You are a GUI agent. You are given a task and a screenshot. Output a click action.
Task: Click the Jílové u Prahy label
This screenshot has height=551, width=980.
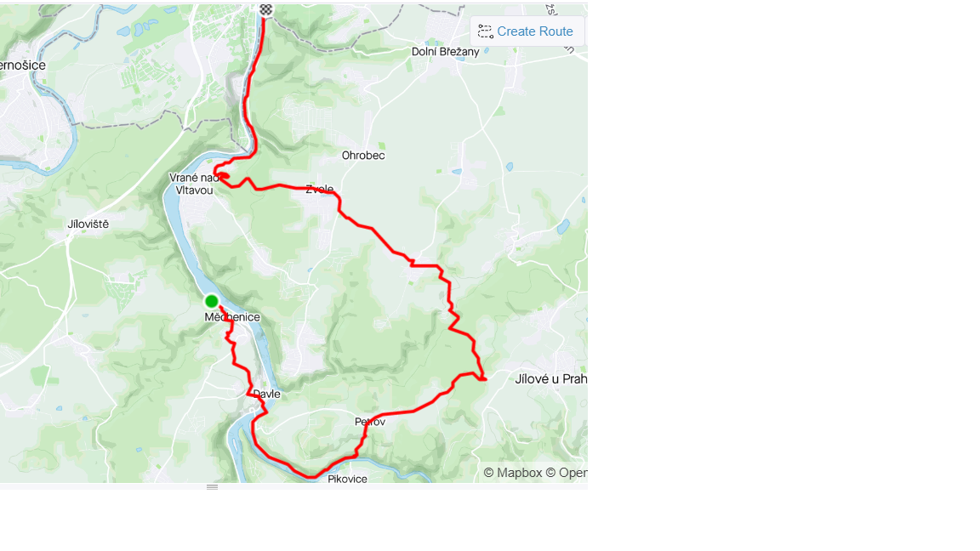550,378
